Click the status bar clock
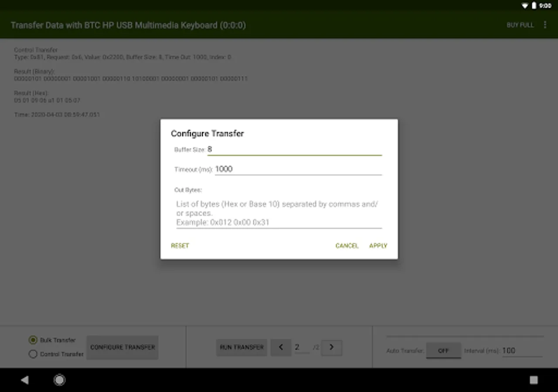The image size is (558, 392). [x=545, y=6]
